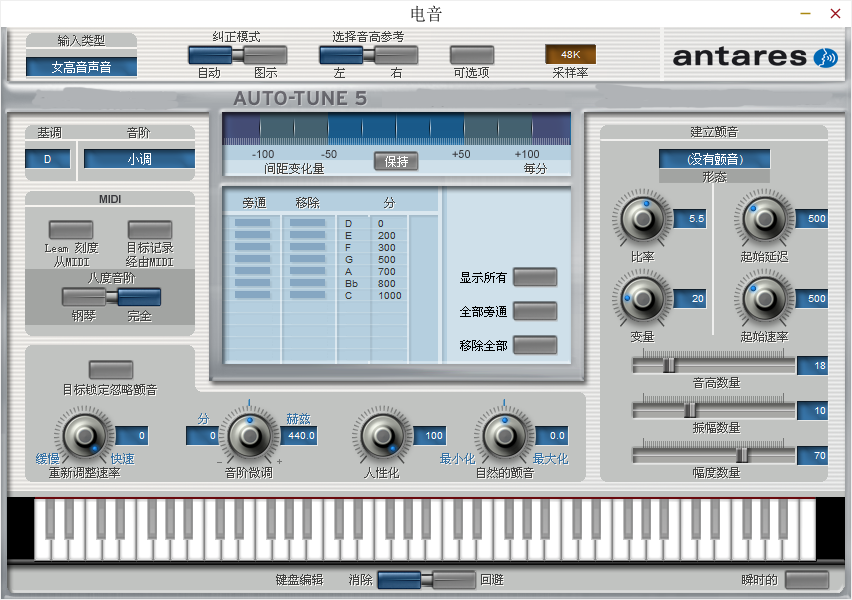Image resolution: width=852 pixels, height=600 pixels.
Task: Click the 音高数量 value field showing 18
Action: pos(812,365)
